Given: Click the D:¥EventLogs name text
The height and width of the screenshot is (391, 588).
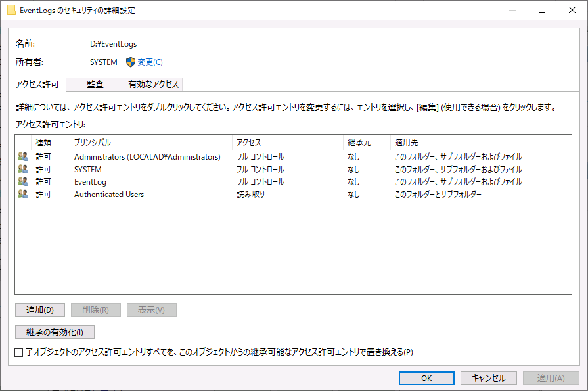Looking at the screenshot, I should tap(113, 44).
